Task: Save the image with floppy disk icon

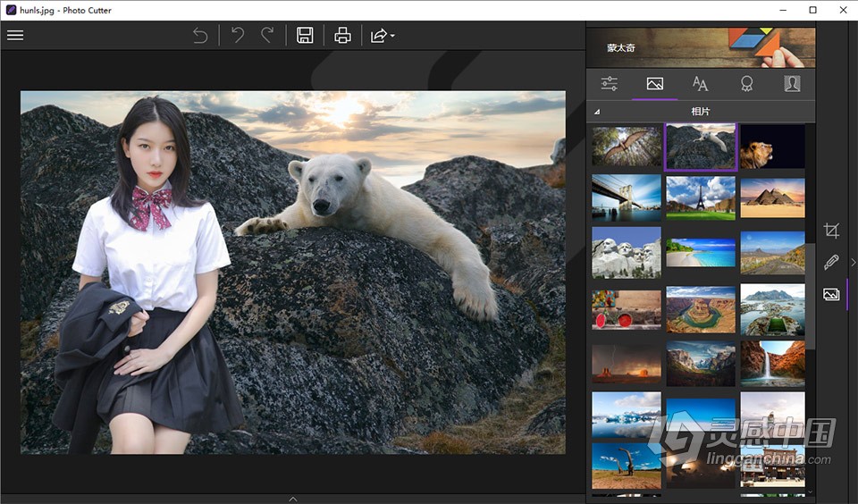Action: 305,36
